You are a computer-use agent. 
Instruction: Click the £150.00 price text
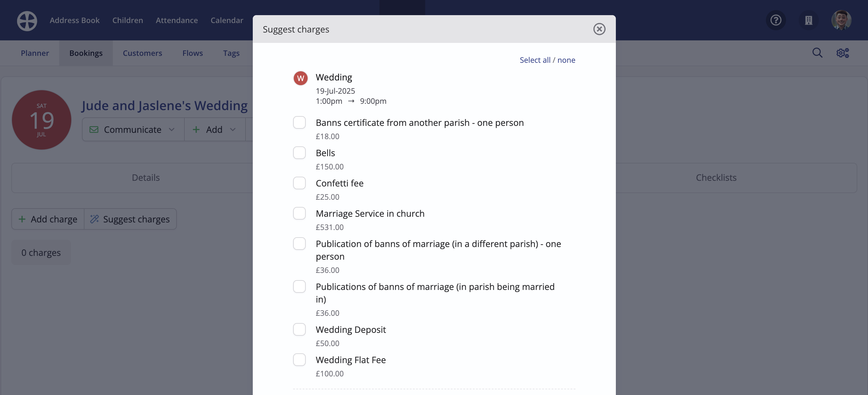330,167
